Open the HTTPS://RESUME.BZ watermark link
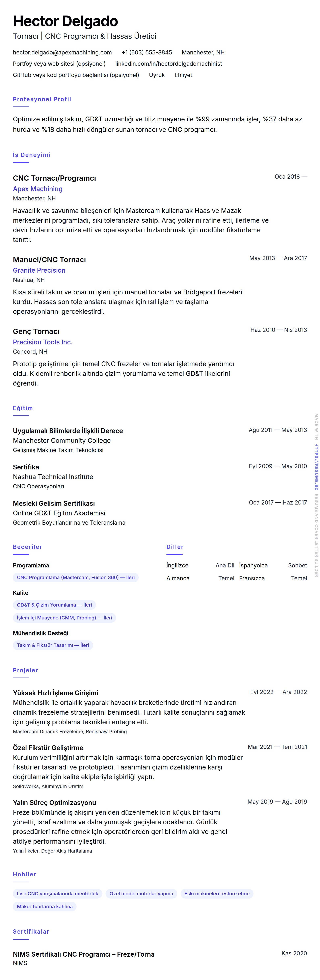 click(316, 466)
